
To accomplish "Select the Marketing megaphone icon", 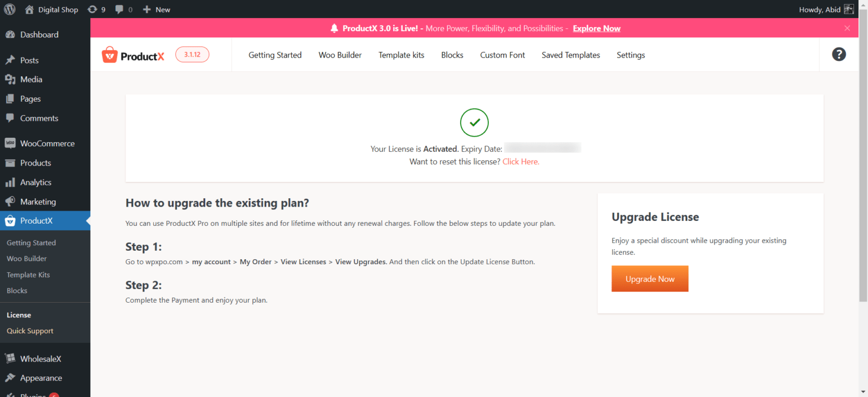I will pyautogui.click(x=11, y=202).
